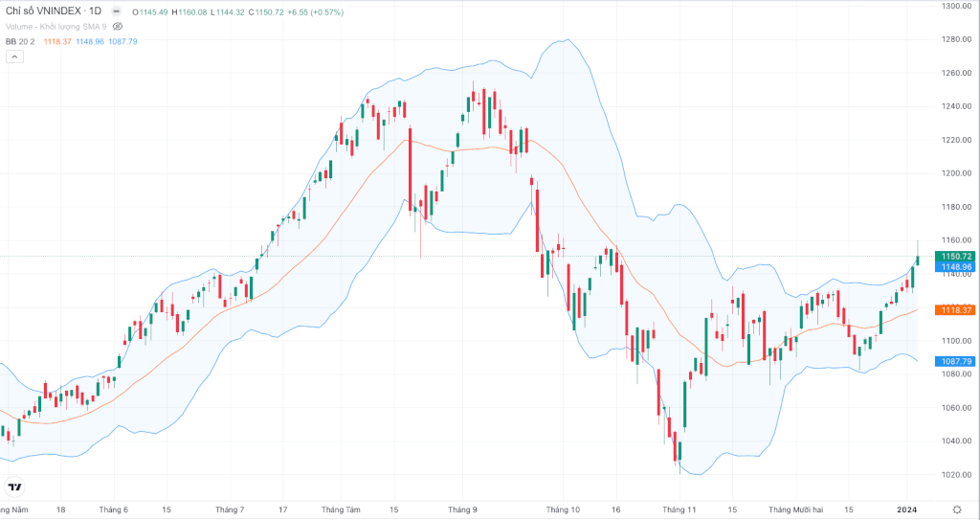The image size is (980, 520).
Task: Click the Tháng 9 time axis label
Action: click(x=462, y=510)
